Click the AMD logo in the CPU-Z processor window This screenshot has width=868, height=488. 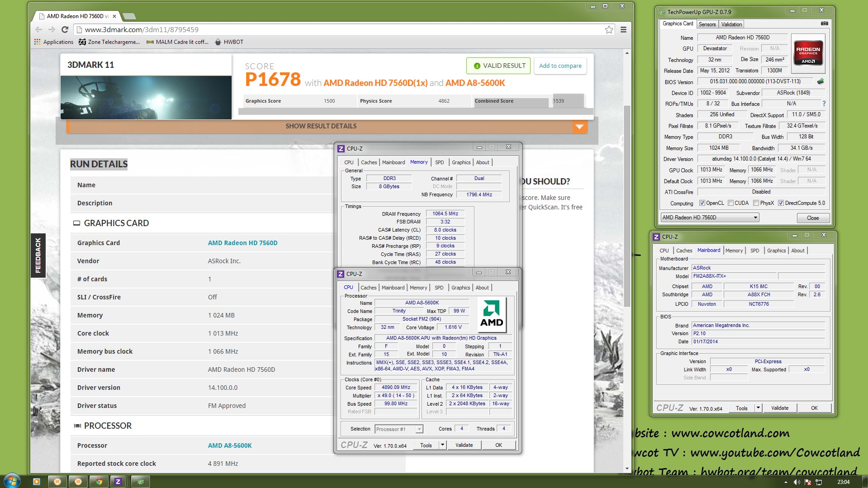click(492, 314)
